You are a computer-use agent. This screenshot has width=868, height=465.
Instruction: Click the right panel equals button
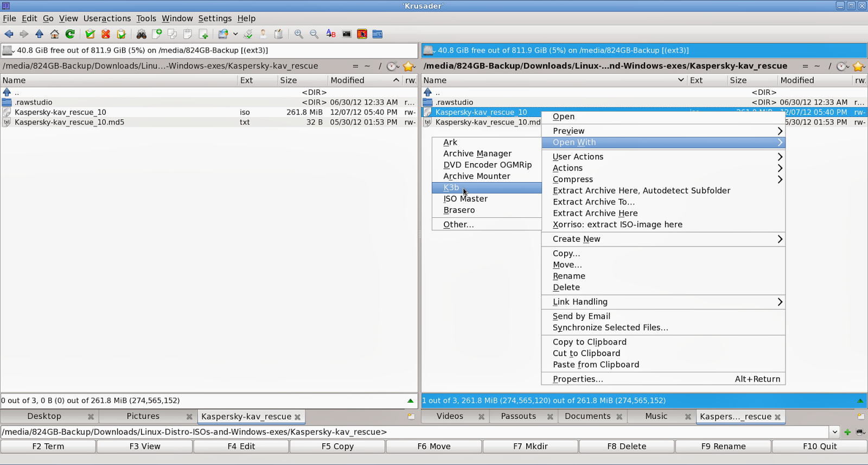805,66
